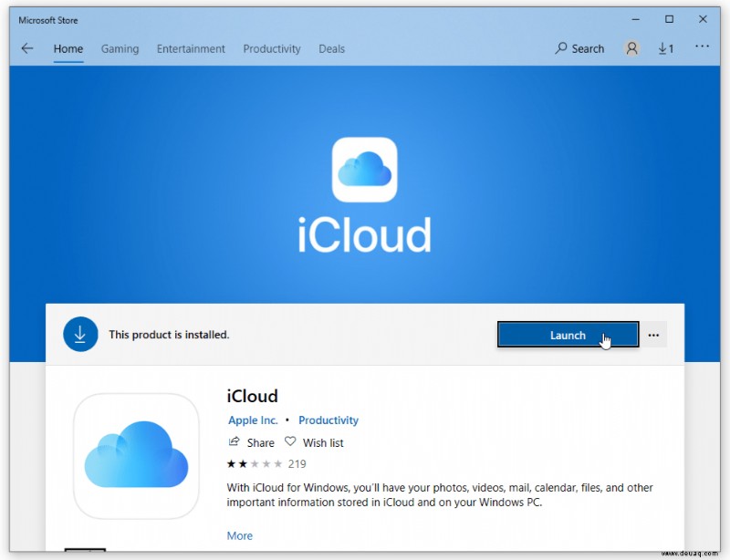Expand the description with More
The height and width of the screenshot is (560, 730).
[240, 535]
